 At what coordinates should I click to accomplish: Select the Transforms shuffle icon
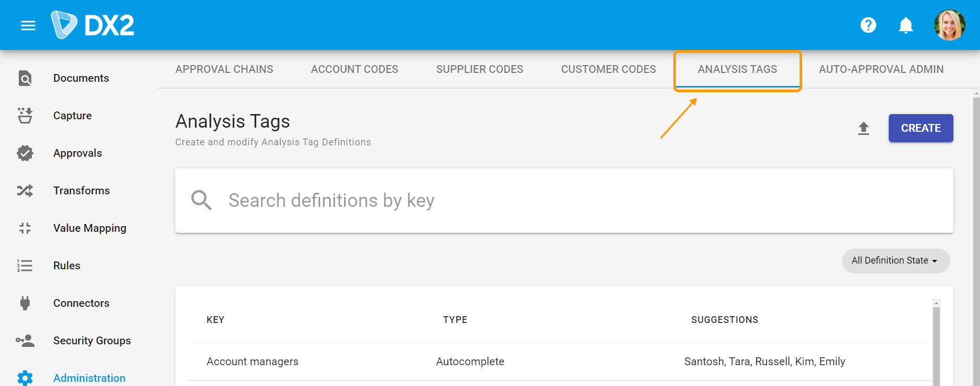coord(25,190)
